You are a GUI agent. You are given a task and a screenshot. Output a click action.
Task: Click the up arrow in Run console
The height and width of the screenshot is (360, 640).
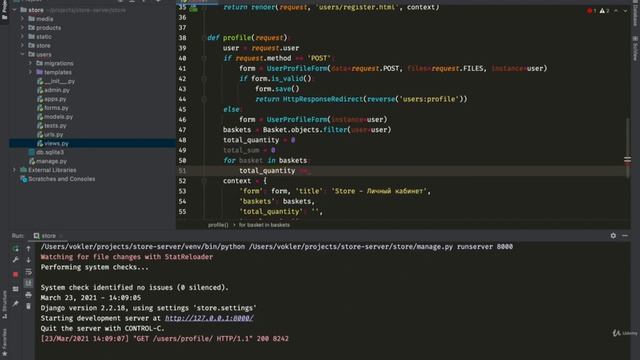(x=29, y=249)
